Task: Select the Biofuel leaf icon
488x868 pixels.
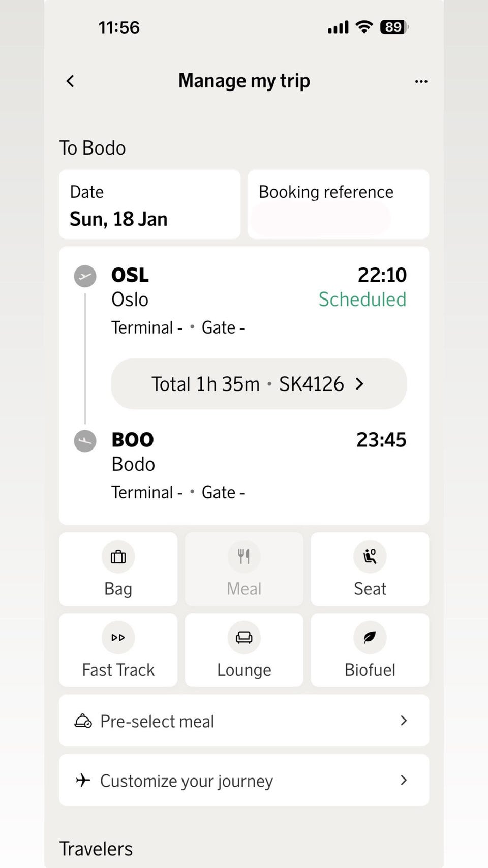Action: [x=370, y=638]
